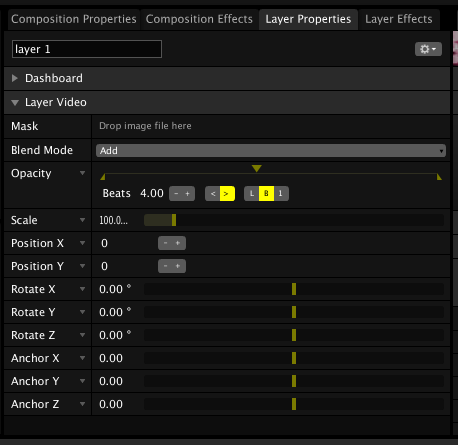Click the Beats minus button
The image size is (458, 445).
[x=176, y=194]
